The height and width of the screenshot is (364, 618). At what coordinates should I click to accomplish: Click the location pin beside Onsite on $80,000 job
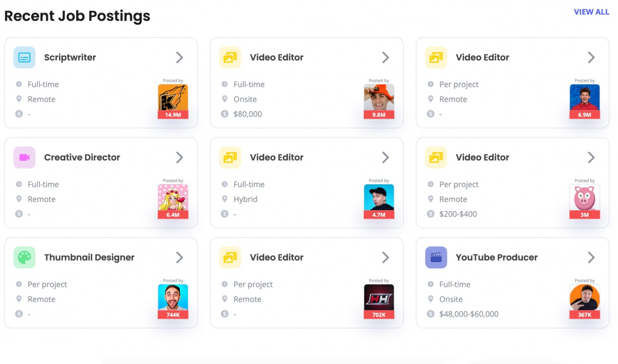point(224,99)
